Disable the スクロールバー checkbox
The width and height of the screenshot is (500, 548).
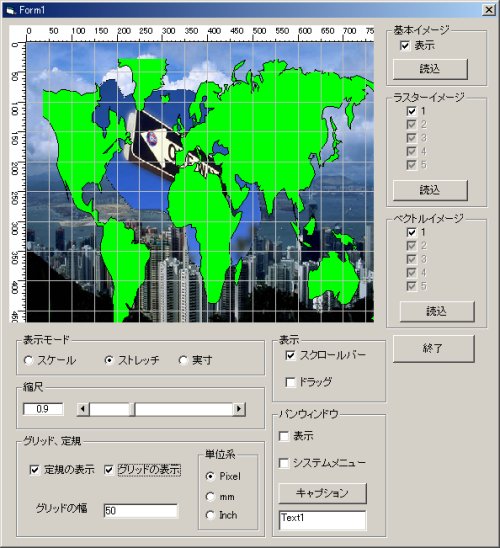(290, 355)
